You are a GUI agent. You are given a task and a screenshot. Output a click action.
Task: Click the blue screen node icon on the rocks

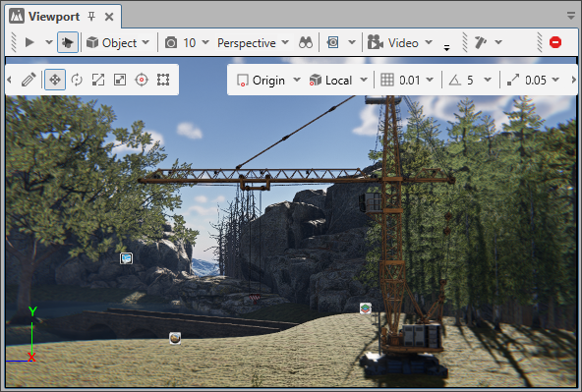[x=126, y=258]
